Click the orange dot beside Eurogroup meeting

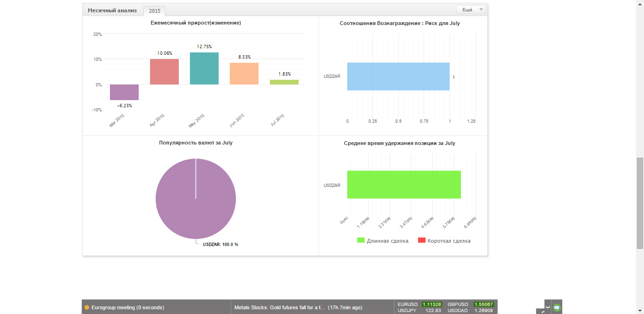pos(87,307)
